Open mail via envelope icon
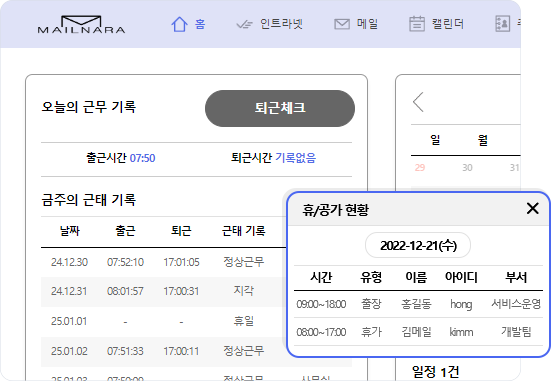Viewport: 551px width, 381px height. coord(342,24)
